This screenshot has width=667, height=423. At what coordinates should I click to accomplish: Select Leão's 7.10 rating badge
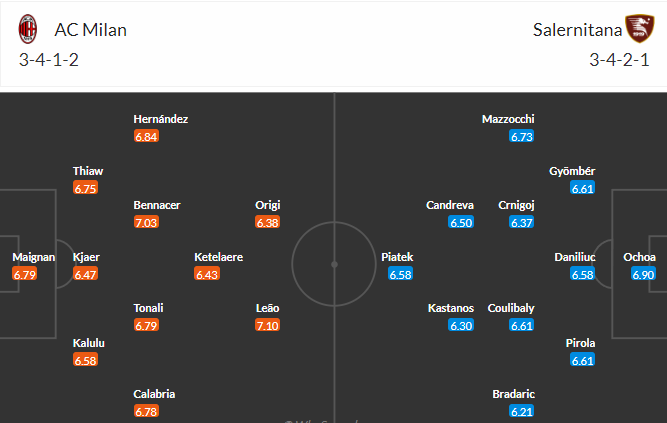268,326
